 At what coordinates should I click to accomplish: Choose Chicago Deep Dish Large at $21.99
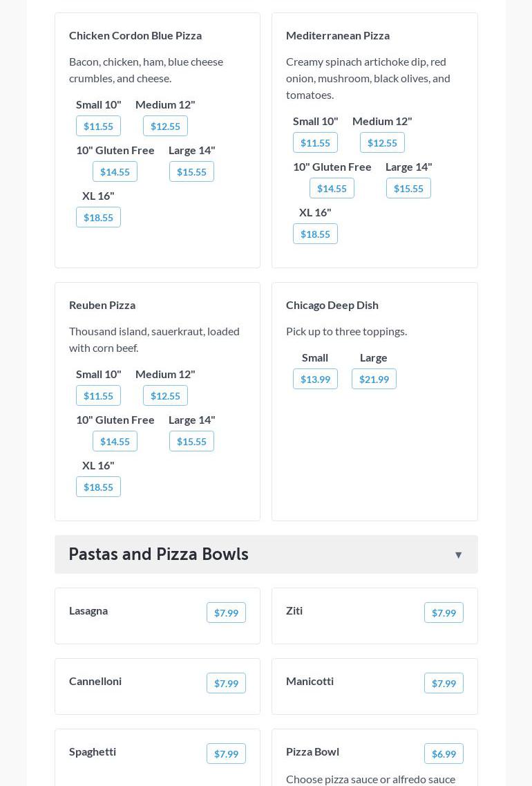click(x=374, y=380)
